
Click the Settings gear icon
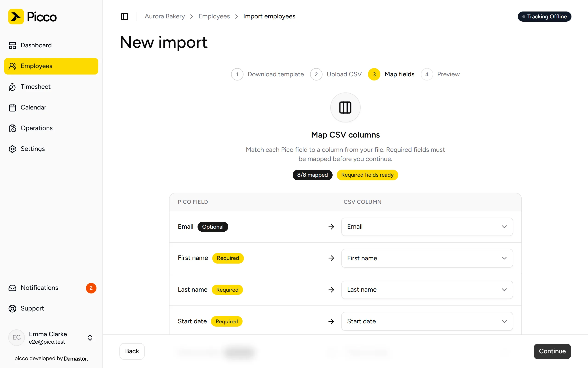click(12, 149)
